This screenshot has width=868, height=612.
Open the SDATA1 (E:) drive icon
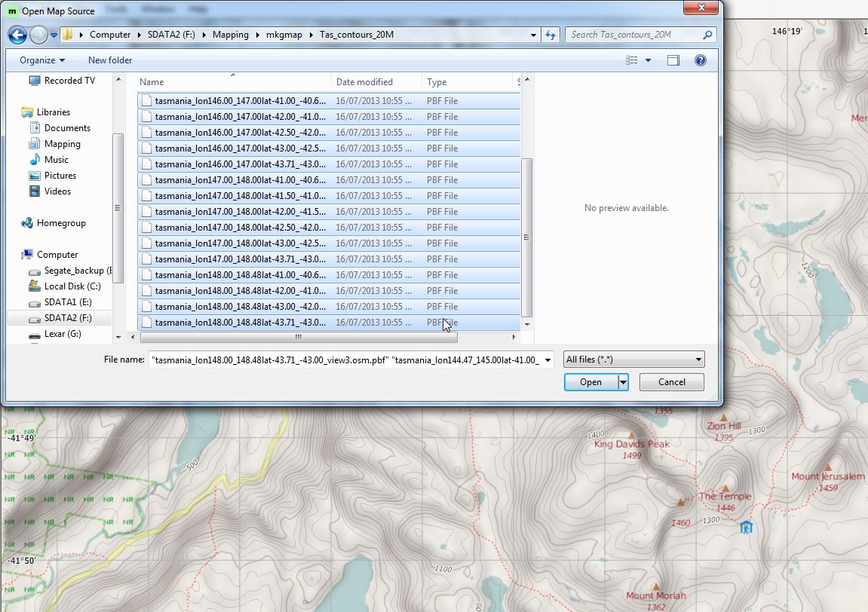coord(35,303)
